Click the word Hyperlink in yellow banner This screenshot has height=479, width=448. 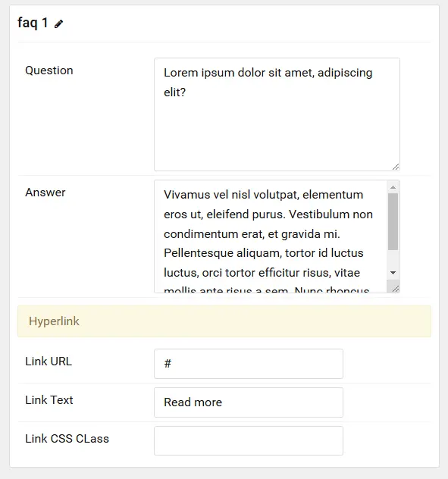point(54,321)
